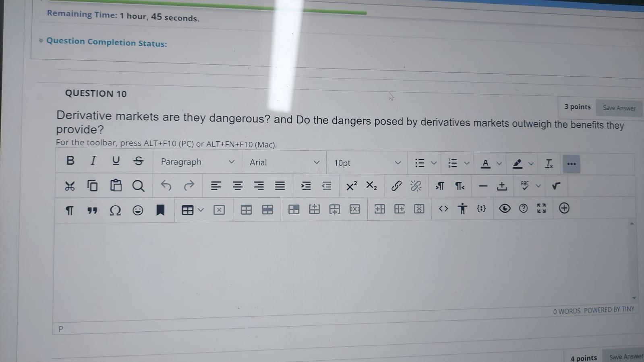Screen dimensions: 644x362
Task: Switch the editor to fullscreen
Action: 542,208
